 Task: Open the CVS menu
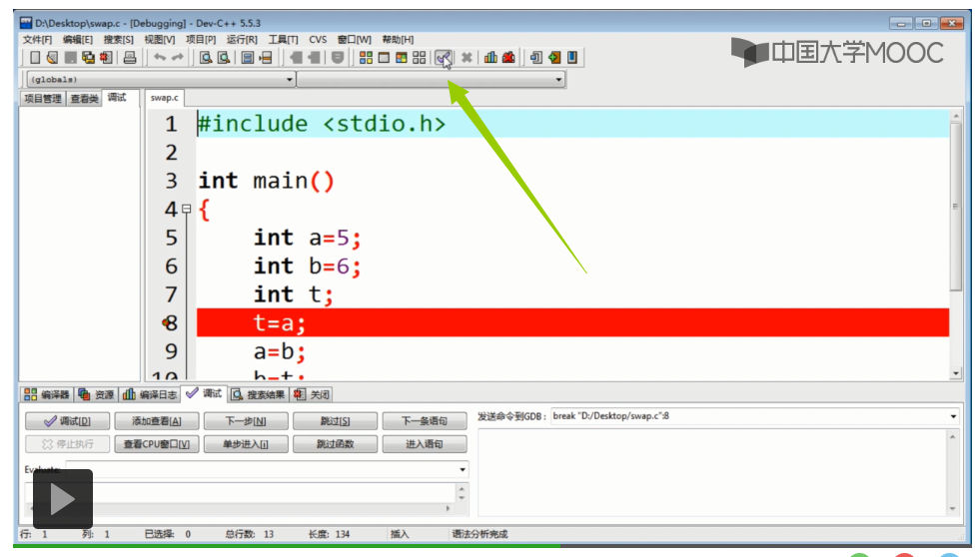tap(318, 39)
